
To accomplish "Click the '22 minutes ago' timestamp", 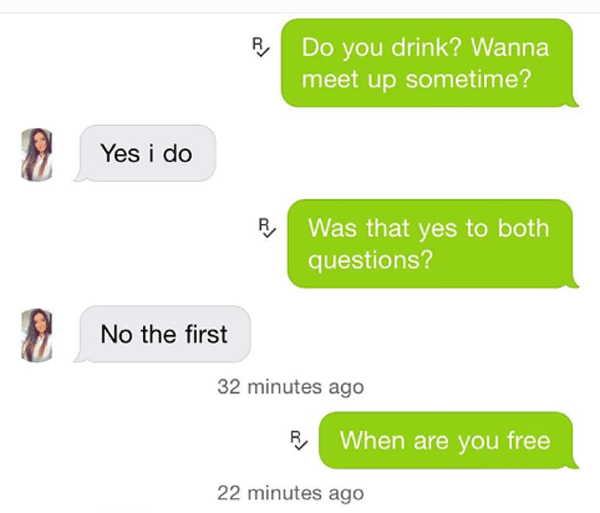I will (290, 493).
